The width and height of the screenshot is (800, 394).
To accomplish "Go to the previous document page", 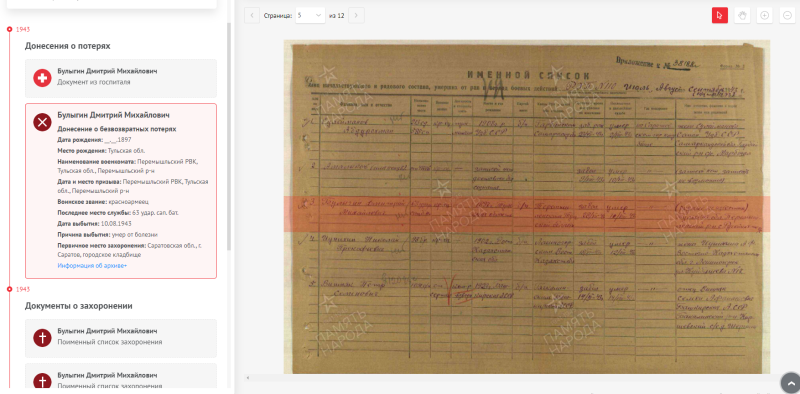I will coord(252,15).
